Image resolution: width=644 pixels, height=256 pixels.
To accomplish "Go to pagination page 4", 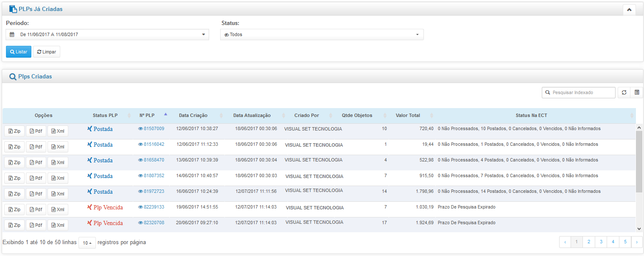I will pyautogui.click(x=613, y=242).
